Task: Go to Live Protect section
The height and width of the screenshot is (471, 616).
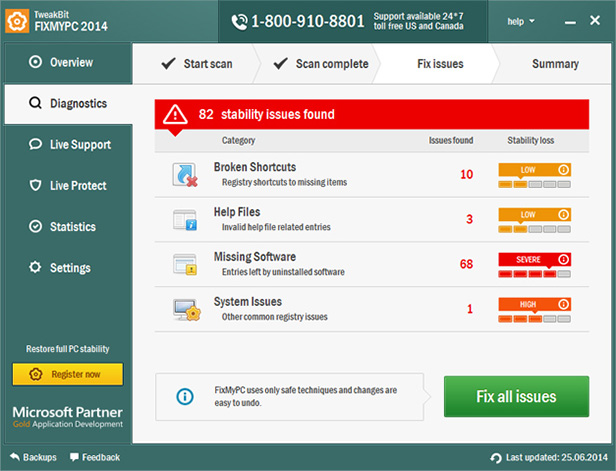Action: pos(68,185)
